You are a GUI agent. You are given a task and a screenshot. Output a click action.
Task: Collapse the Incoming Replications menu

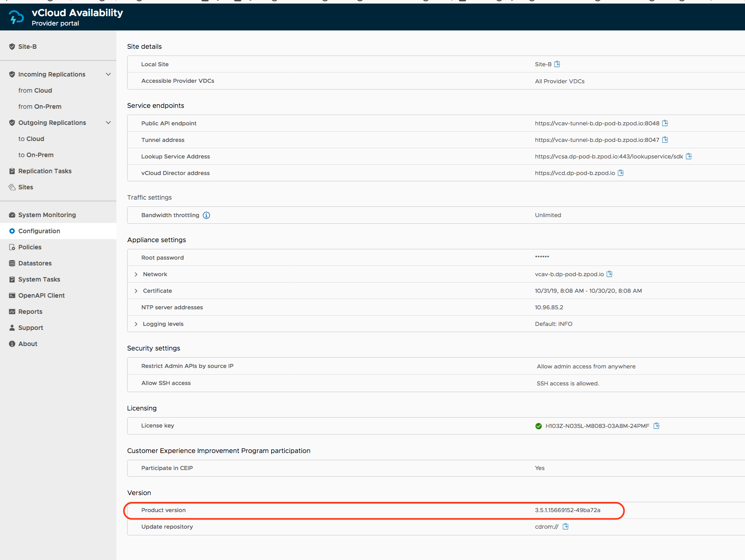click(108, 74)
